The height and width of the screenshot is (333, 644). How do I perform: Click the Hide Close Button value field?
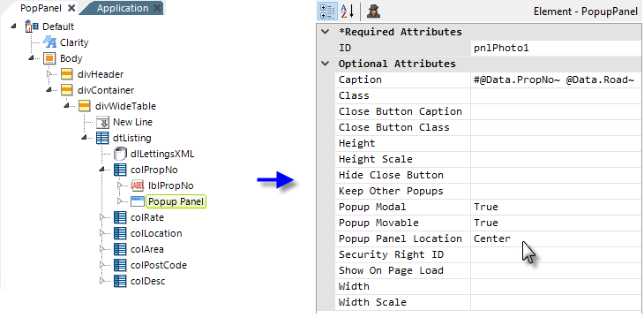tap(556, 175)
